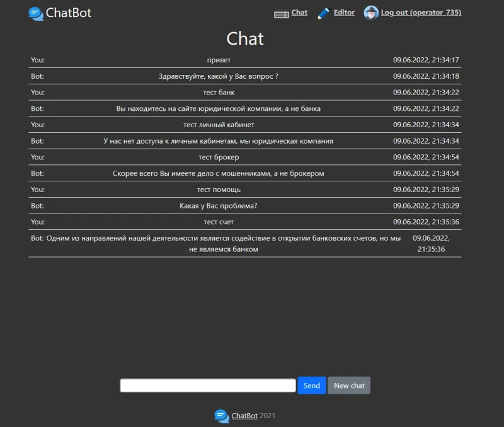Click the last bot reply about банковских счетов

(224, 244)
